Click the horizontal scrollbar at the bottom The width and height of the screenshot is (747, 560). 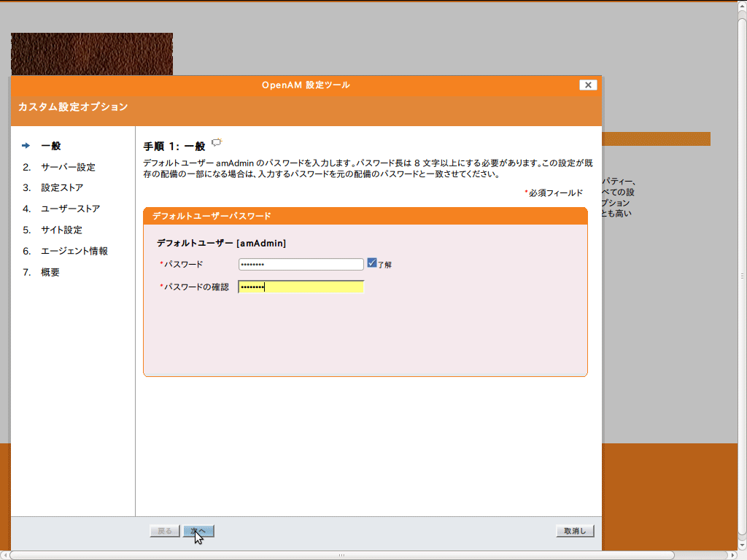(341, 555)
